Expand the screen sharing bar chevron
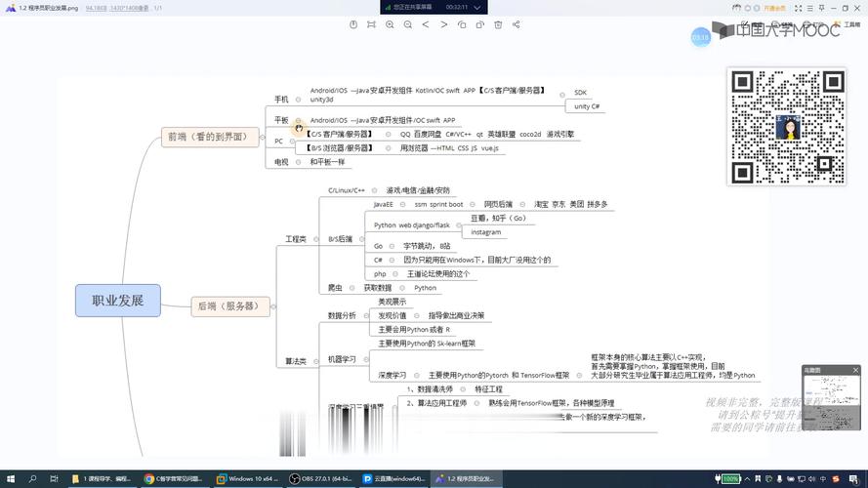The image size is (868, 488). [477, 7]
